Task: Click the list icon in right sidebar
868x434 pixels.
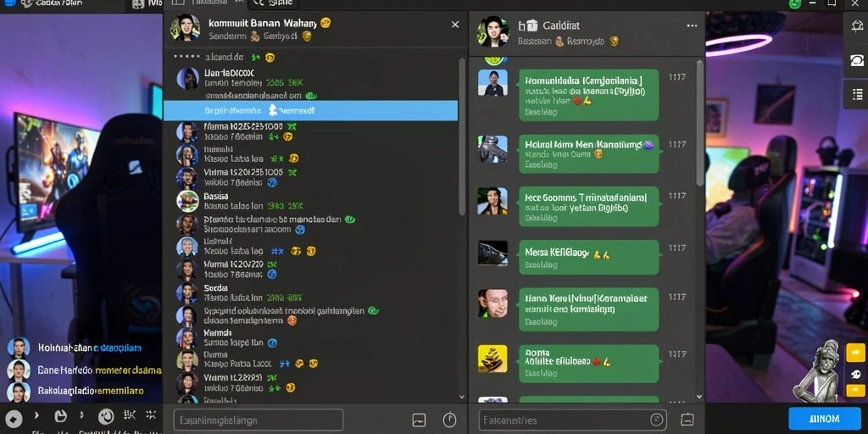Action: click(x=858, y=94)
